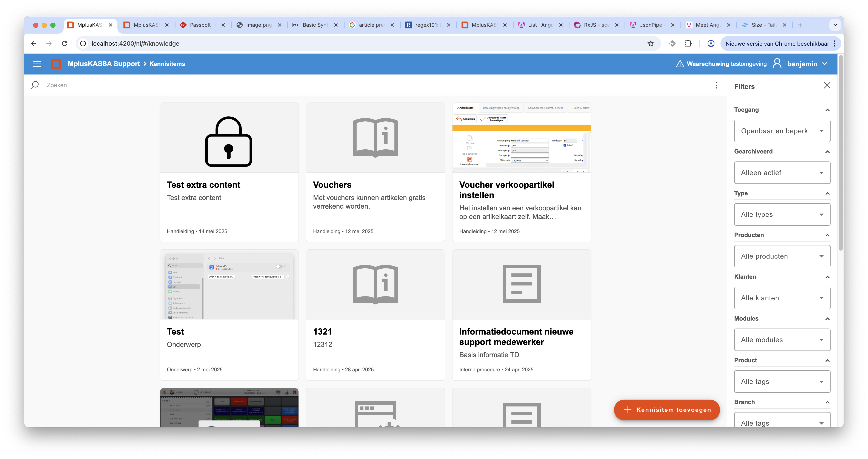
Task: Click the warning triangle icon
Action: [680, 64]
